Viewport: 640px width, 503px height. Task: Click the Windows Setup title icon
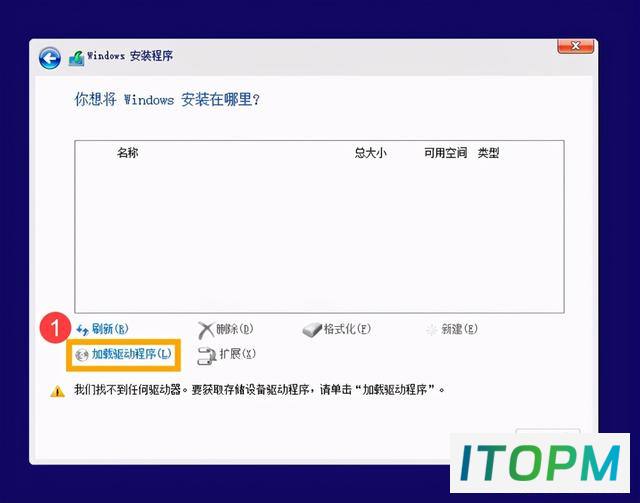(x=76, y=58)
